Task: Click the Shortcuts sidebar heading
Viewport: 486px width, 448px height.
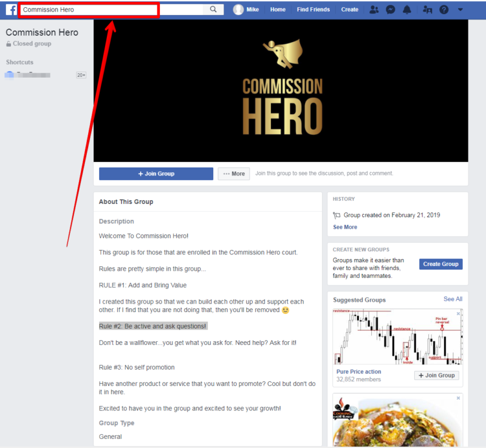Action: [x=19, y=62]
